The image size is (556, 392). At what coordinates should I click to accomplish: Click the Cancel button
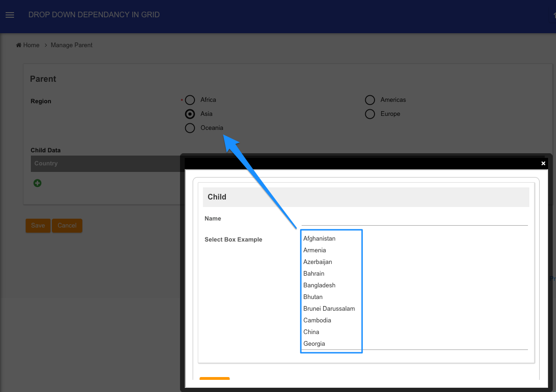[x=67, y=225]
